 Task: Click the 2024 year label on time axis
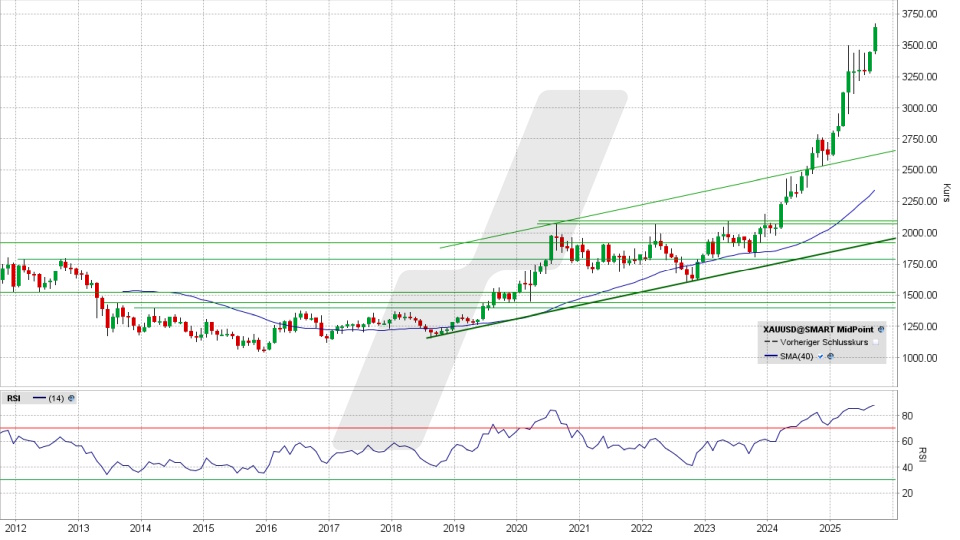pos(767,528)
